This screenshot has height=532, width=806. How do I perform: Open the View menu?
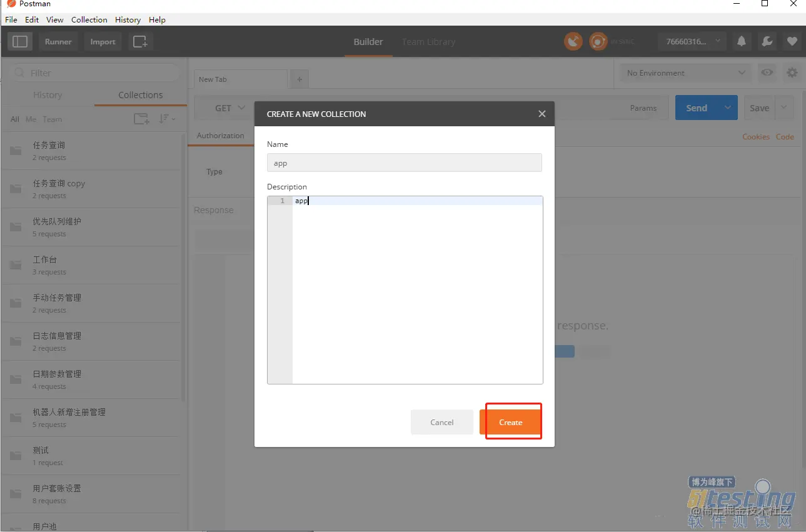click(x=55, y=19)
